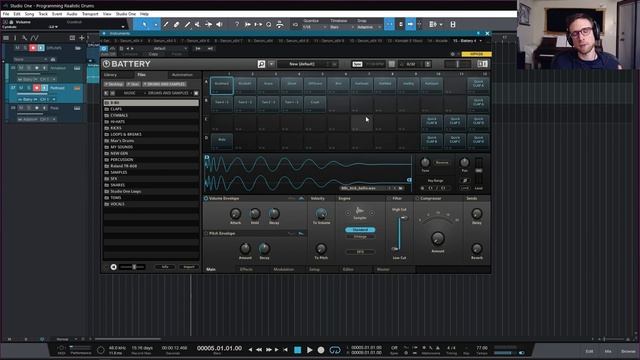Select the Quick CLAP A pad
Screen dimensions: 640x360
pyautogui.click(x=478, y=85)
